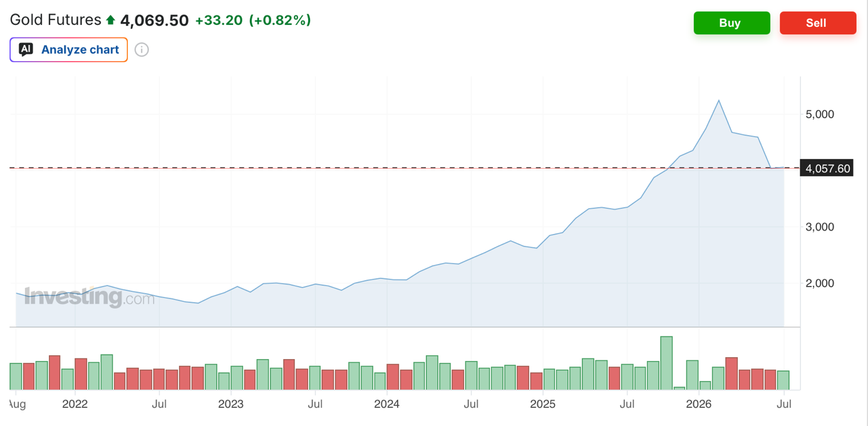Click the (+0.82%) percent change text

280,21
